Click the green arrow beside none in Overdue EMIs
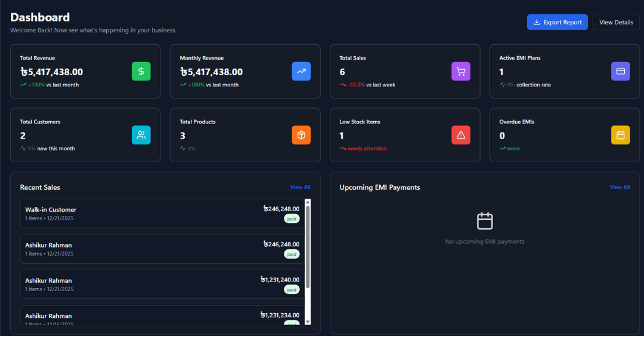 pyautogui.click(x=503, y=149)
